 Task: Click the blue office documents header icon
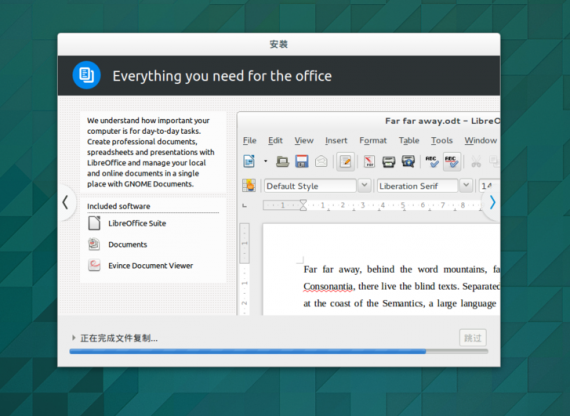[x=87, y=75]
